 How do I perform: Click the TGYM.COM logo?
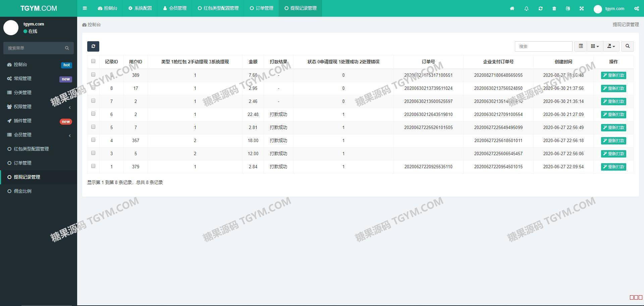tap(39, 8)
